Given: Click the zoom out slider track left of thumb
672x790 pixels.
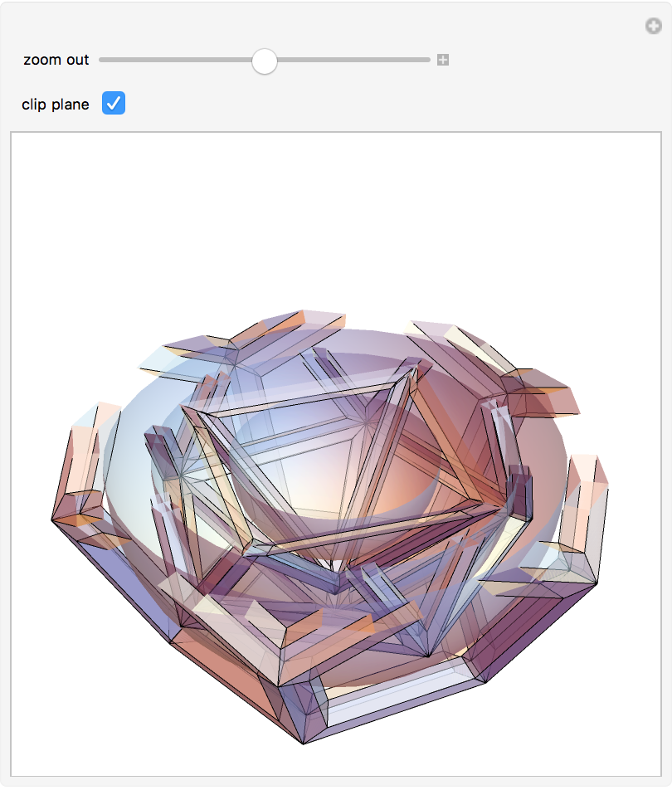Looking at the screenshot, I should click(175, 60).
